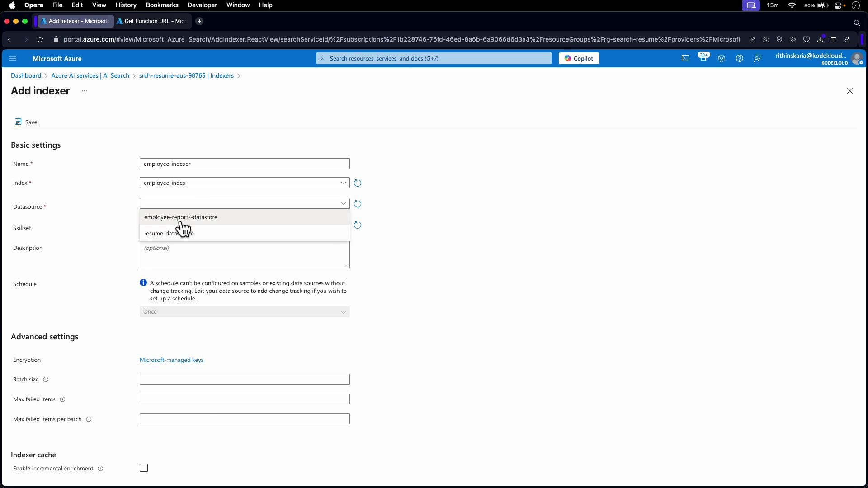Show Max failed items per batch info
The width and height of the screenshot is (868, 488).
point(89,419)
